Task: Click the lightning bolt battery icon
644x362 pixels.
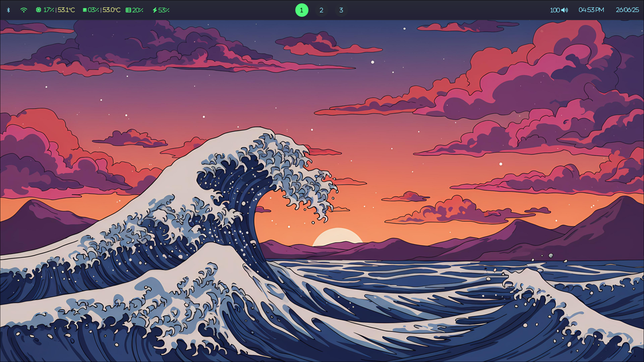Action: (x=155, y=10)
